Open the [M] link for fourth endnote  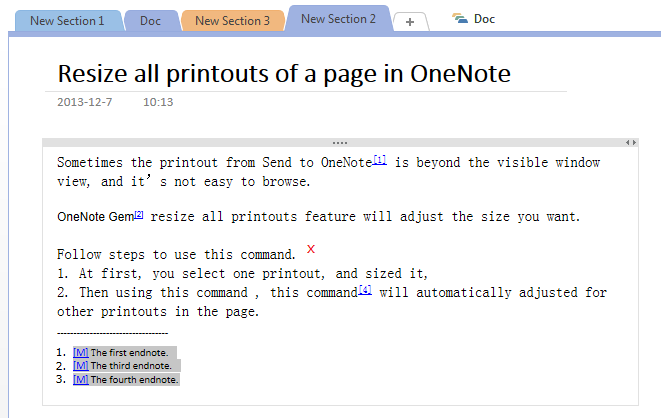81,379
